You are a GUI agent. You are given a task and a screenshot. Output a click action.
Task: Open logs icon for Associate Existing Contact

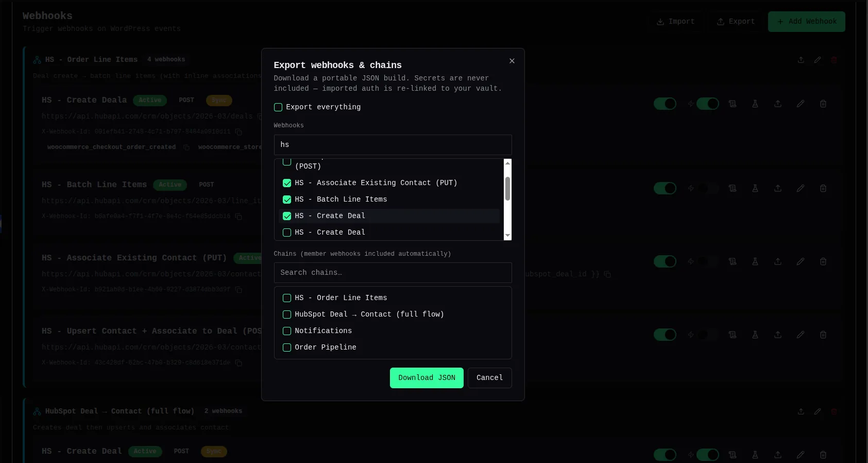tap(733, 261)
